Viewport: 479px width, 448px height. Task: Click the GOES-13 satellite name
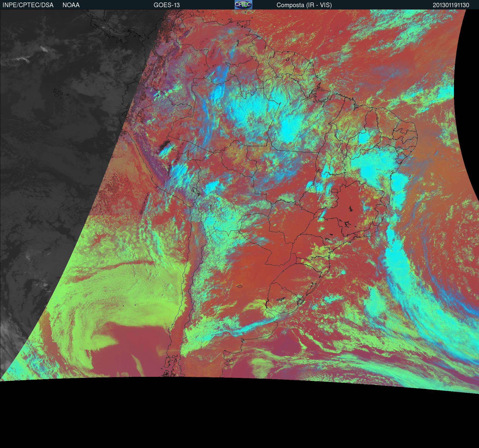click(166, 5)
